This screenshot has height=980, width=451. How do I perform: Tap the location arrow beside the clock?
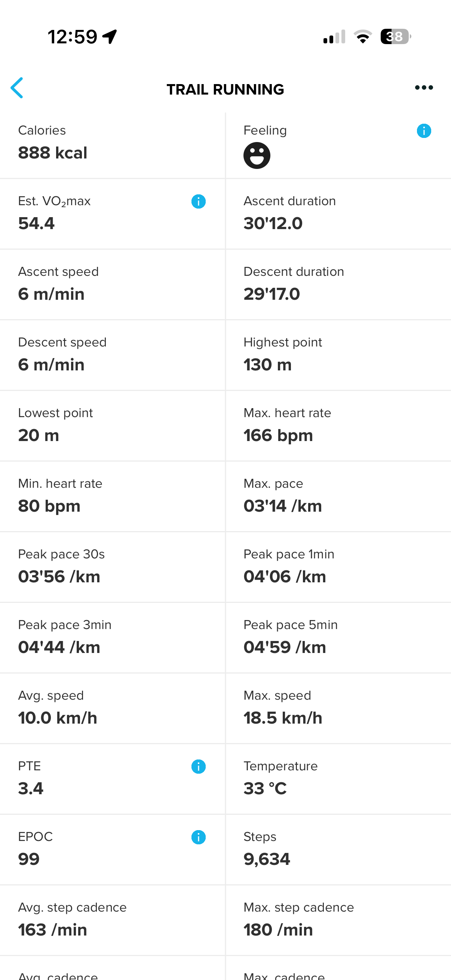click(x=110, y=37)
